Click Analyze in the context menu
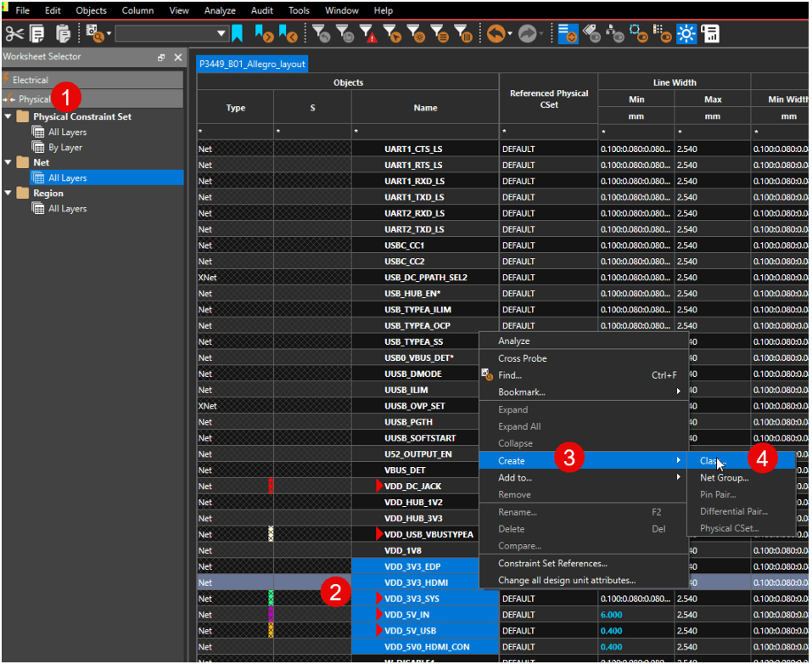Screen dimensions: 812x664 click(583, 341)
